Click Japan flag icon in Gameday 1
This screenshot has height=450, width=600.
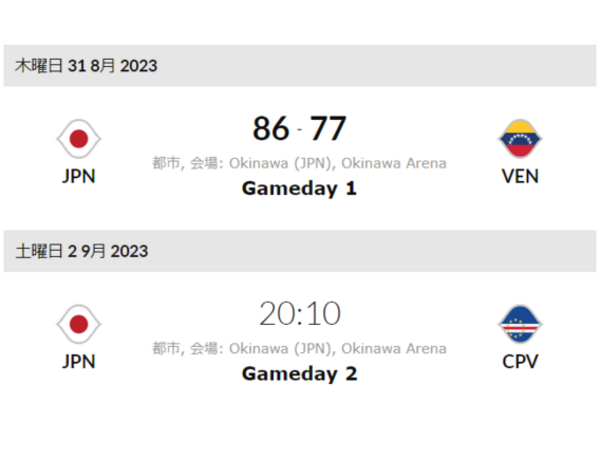(79, 139)
